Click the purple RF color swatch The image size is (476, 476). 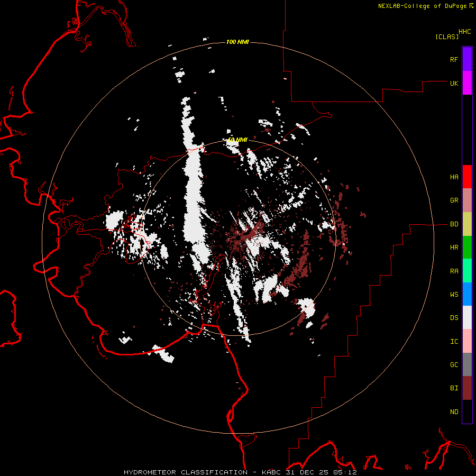(467, 59)
